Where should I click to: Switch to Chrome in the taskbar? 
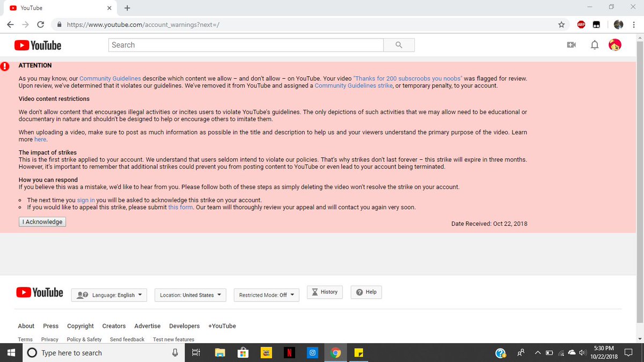(335, 352)
